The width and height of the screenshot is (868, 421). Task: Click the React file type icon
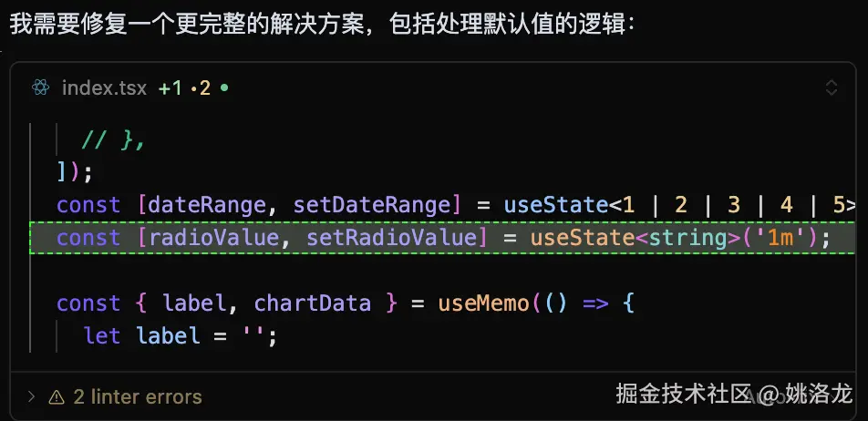tap(41, 87)
